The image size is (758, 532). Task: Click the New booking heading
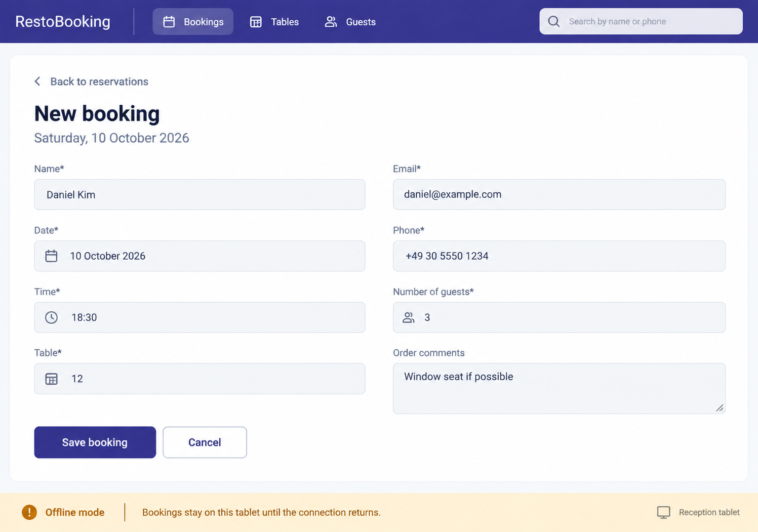[x=97, y=113]
